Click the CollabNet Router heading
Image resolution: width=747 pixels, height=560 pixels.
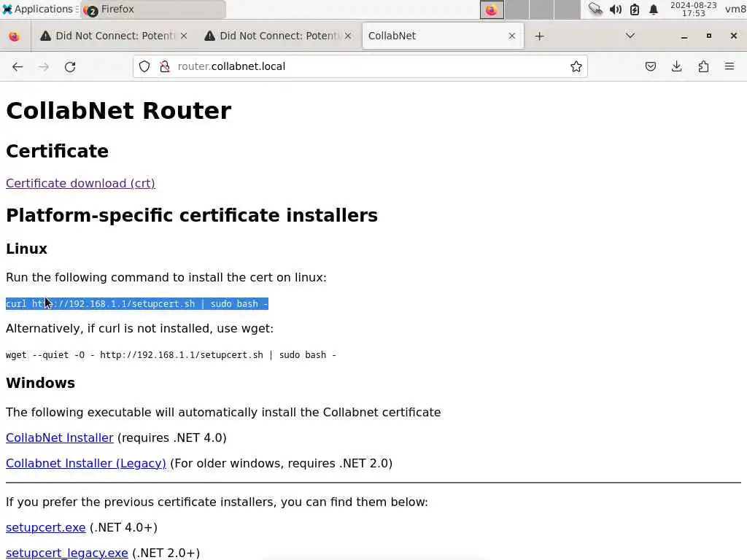[119, 111]
